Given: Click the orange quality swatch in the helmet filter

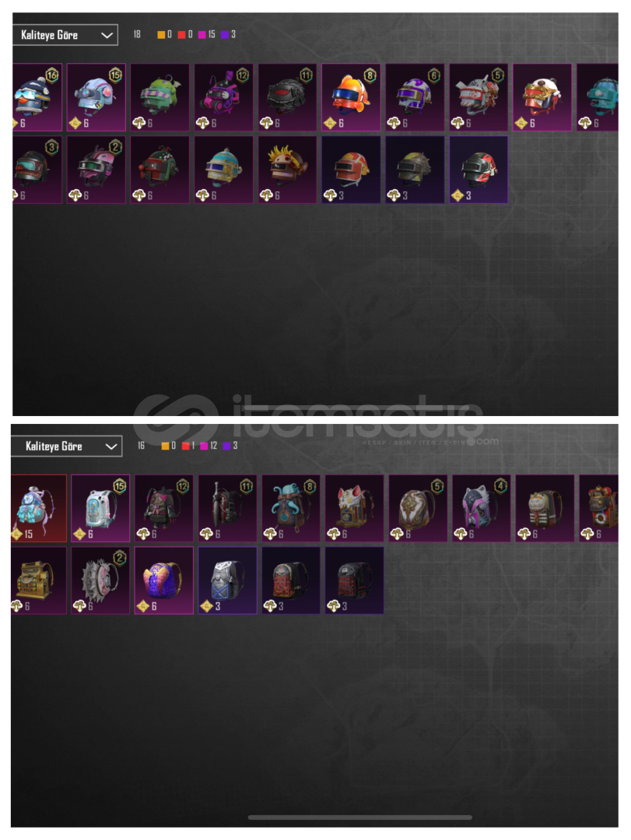Looking at the screenshot, I should 161,35.
